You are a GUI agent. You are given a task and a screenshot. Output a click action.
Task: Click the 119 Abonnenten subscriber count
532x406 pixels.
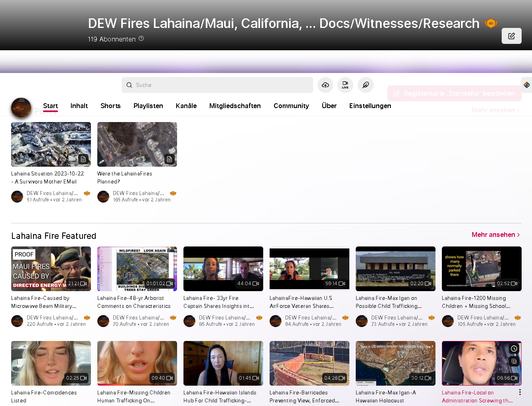(x=112, y=39)
